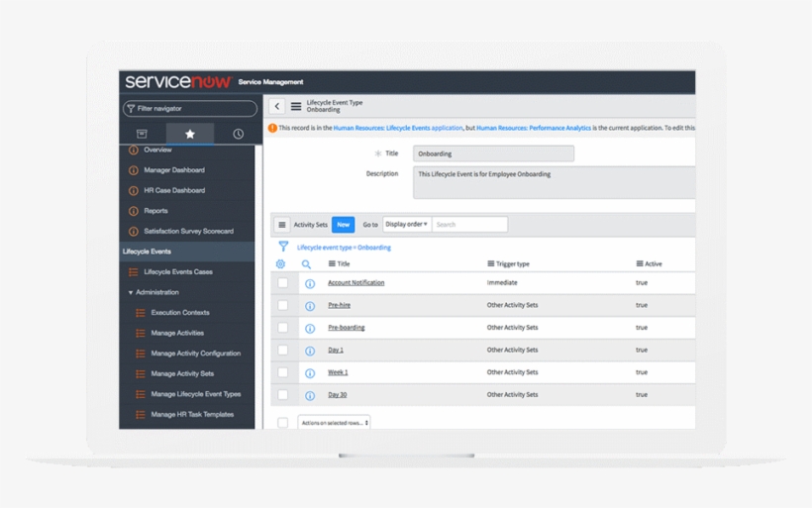Open the Display order dropdown
812x508 pixels.
click(407, 224)
